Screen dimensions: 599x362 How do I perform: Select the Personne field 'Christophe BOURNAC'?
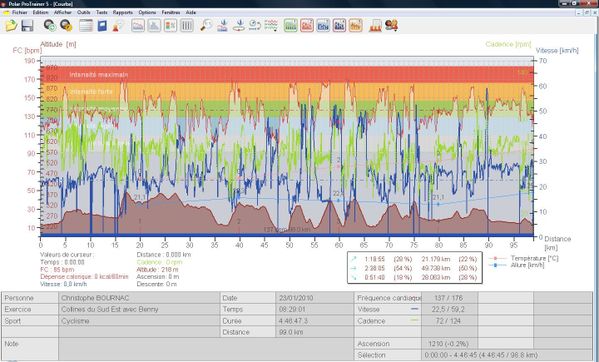tap(139, 298)
